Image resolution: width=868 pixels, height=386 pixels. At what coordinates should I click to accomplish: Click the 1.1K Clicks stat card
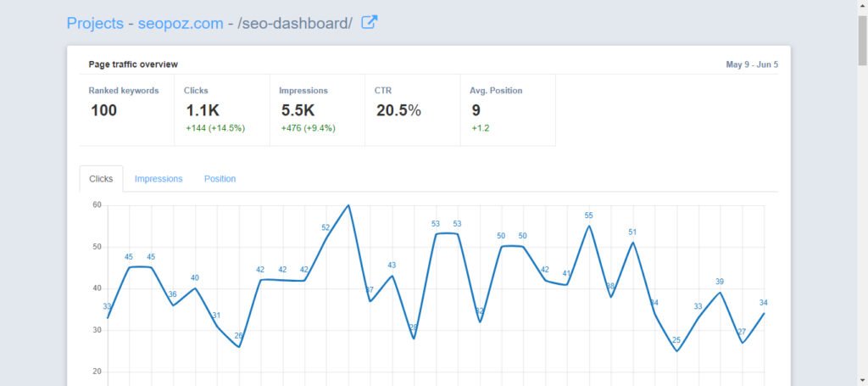click(221, 109)
